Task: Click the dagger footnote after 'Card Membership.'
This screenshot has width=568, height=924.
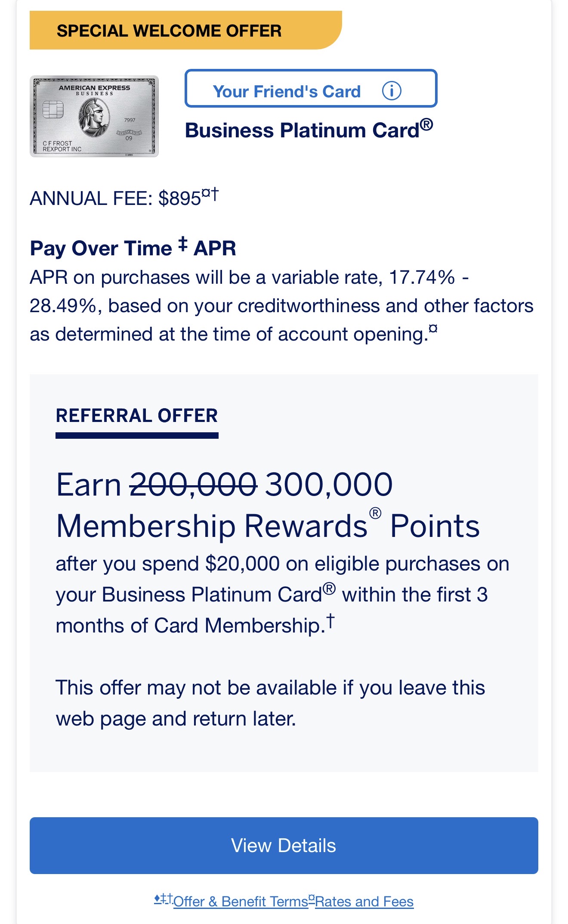Action: [x=330, y=621]
